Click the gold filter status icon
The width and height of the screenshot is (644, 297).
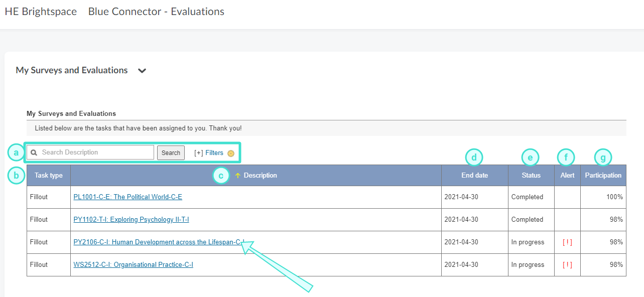click(x=231, y=154)
